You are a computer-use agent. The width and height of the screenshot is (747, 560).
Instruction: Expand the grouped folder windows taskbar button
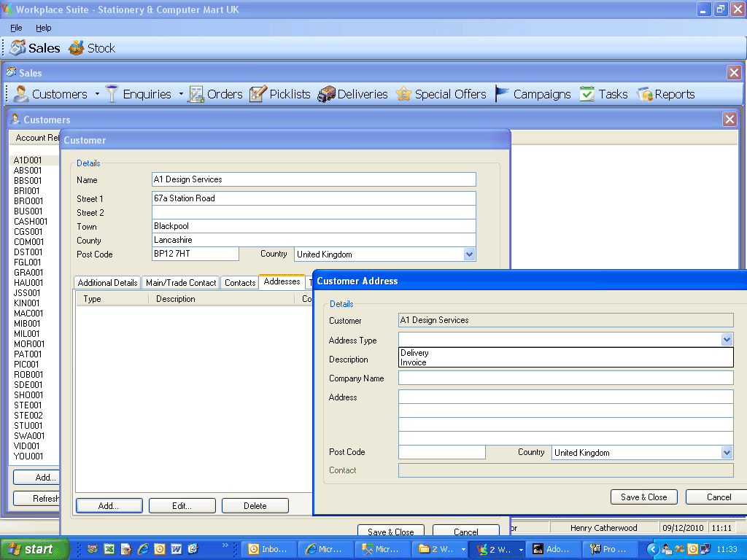click(x=463, y=549)
